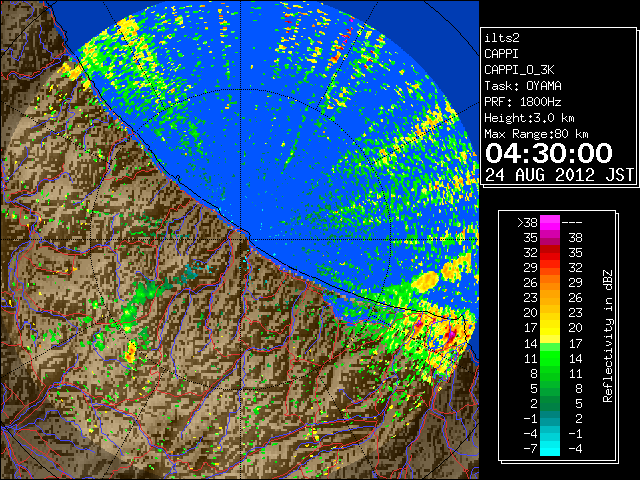This screenshot has height=480, width=640.
Task: Click the magenta swatch at top of legend
Action: pos(550,223)
